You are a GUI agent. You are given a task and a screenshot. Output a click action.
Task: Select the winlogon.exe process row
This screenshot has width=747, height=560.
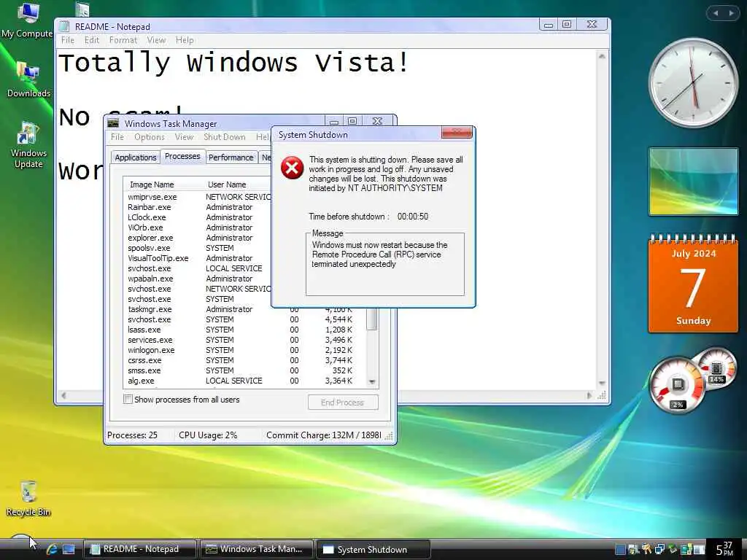tap(245, 350)
